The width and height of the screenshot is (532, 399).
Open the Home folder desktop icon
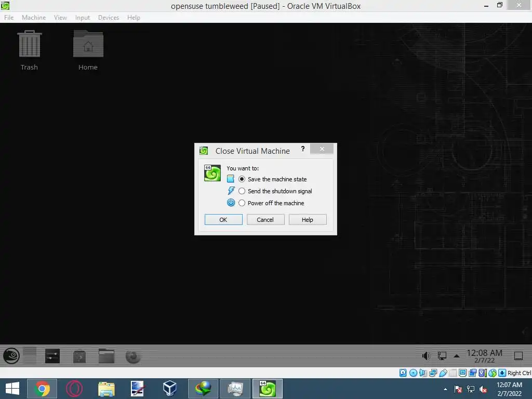click(x=88, y=50)
